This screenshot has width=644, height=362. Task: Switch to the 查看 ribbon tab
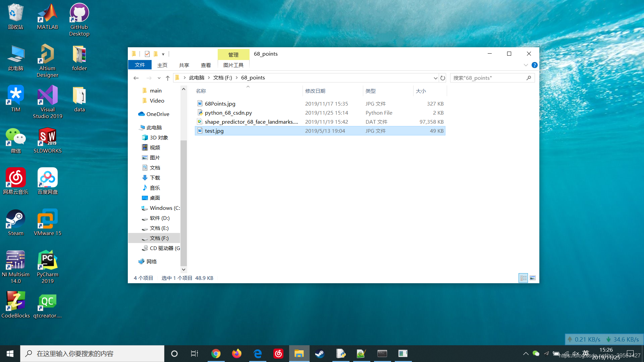(206, 65)
